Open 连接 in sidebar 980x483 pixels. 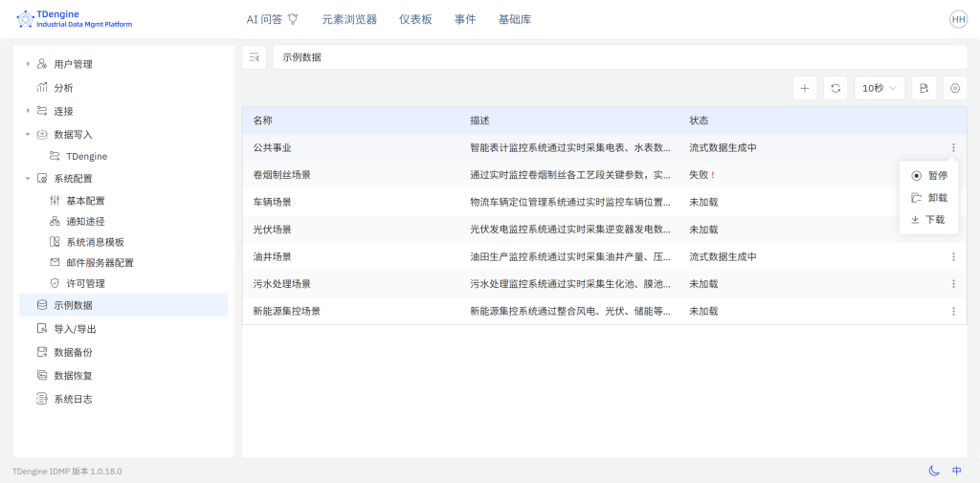(x=64, y=111)
